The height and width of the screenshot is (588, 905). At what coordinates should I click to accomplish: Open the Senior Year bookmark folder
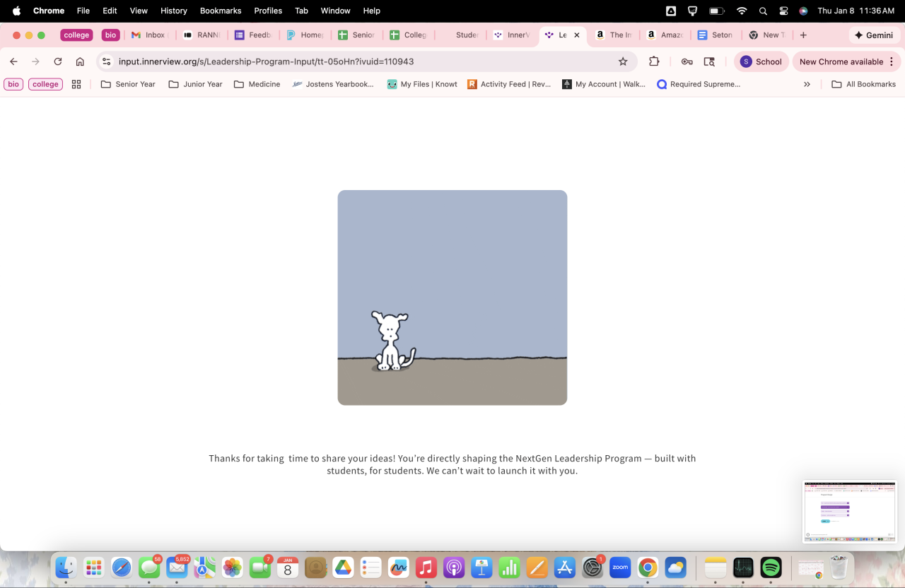tap(128, 84)
